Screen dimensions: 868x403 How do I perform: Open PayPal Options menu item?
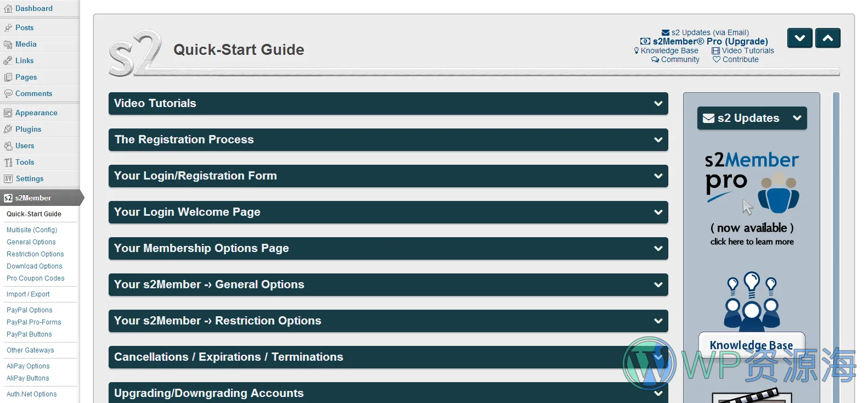point(30,310)
